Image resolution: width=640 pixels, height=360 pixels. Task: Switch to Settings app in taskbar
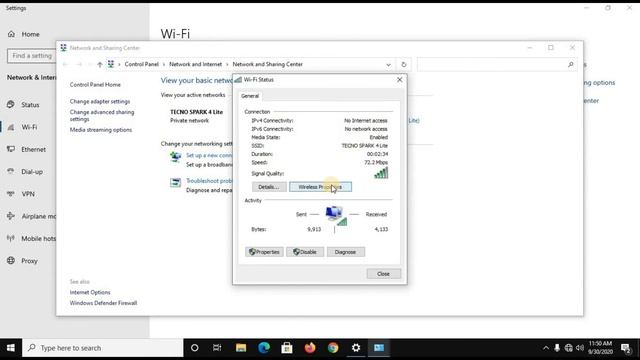pyautogui.click(x=356, y=348)
